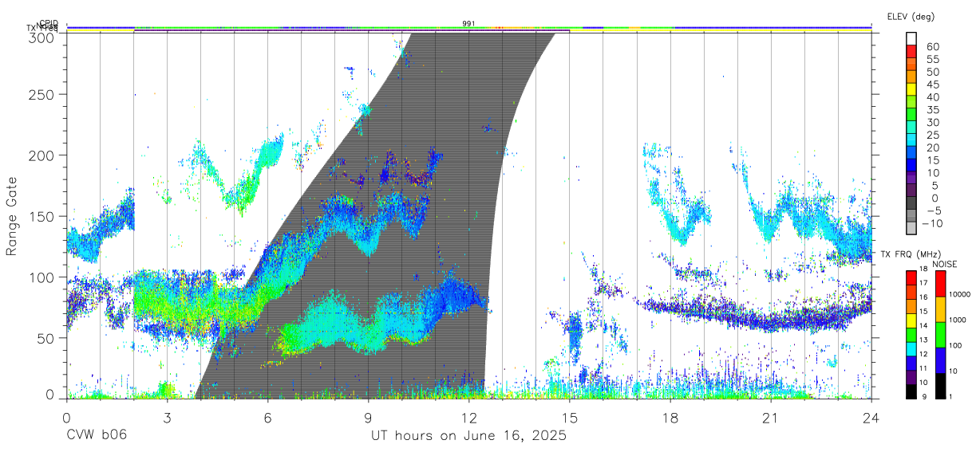Select the '150' range gate tick label
Screen dimensions: 980x452
41,216
